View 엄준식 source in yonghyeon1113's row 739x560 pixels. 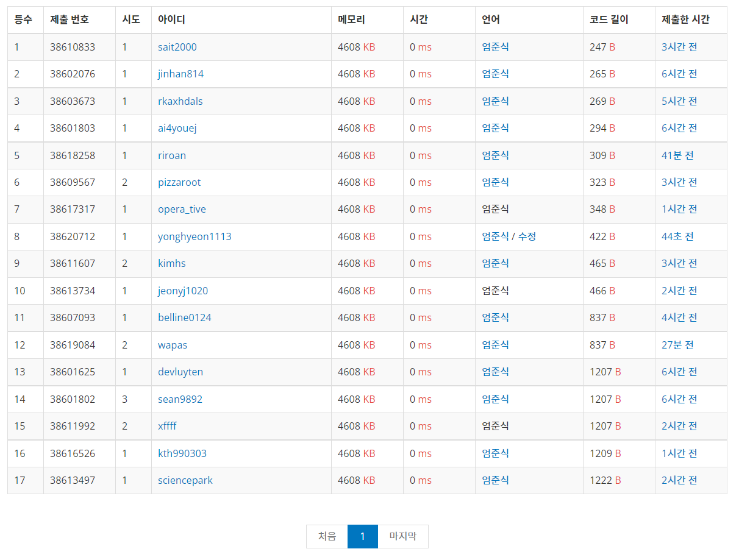point(495,236)
